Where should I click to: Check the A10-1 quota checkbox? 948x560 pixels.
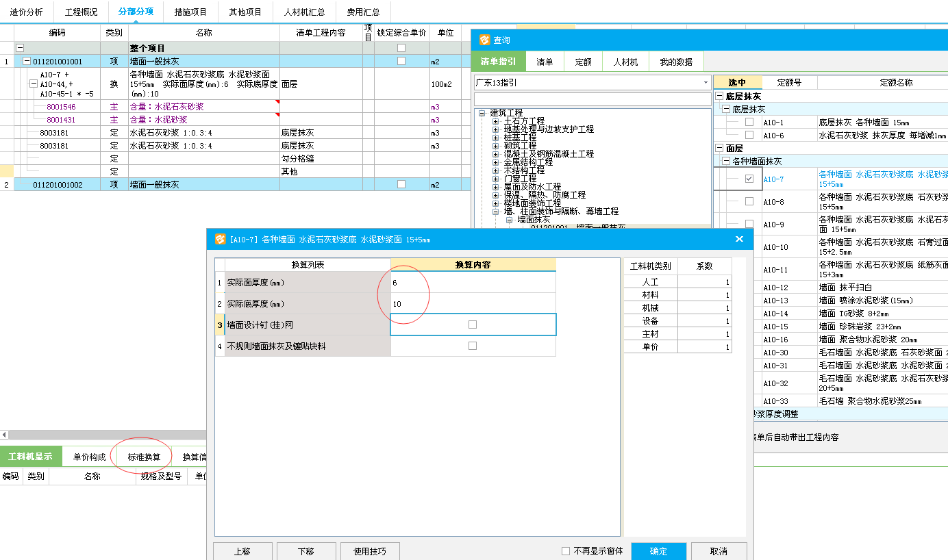pos(749,122)
